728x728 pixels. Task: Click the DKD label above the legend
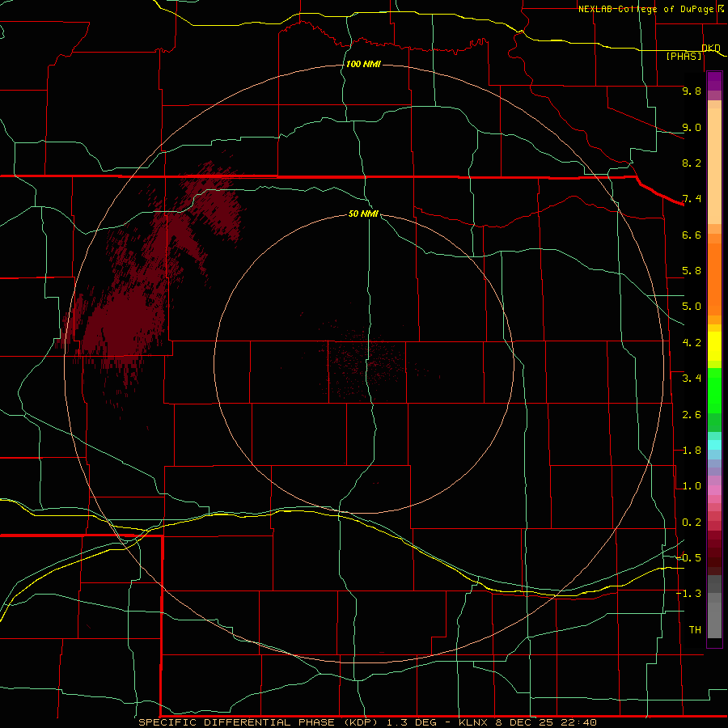[x=711, y=48]
